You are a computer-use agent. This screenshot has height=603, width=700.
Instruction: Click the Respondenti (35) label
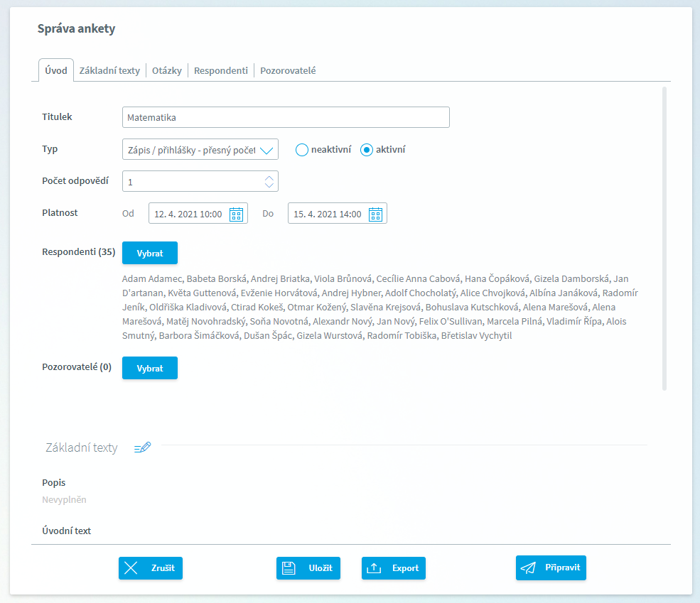[79, 252]
